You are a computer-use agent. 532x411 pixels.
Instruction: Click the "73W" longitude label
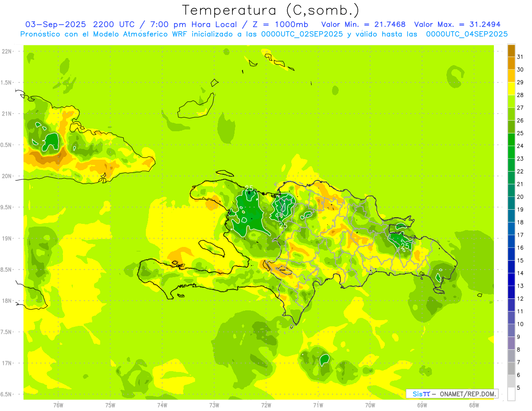[x=214, y=405]
